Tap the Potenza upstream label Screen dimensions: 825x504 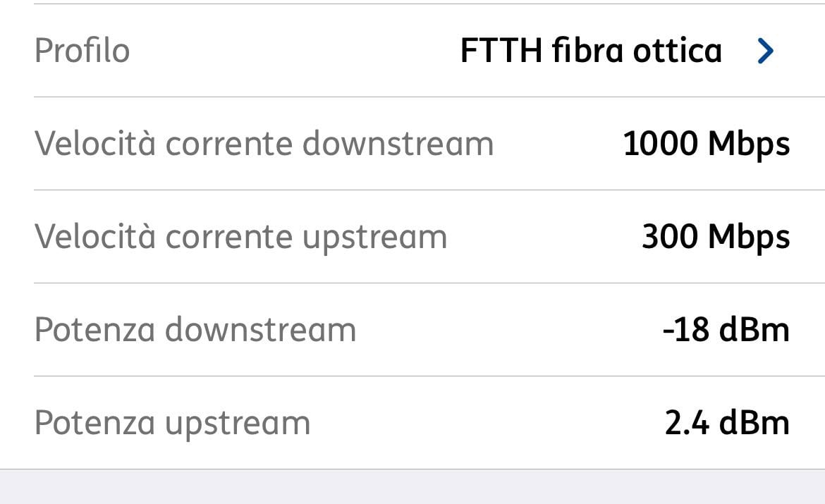(173, 424)
